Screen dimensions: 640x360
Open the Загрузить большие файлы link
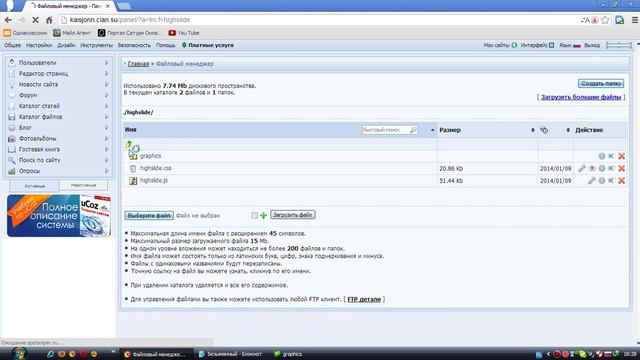(581, 97)
